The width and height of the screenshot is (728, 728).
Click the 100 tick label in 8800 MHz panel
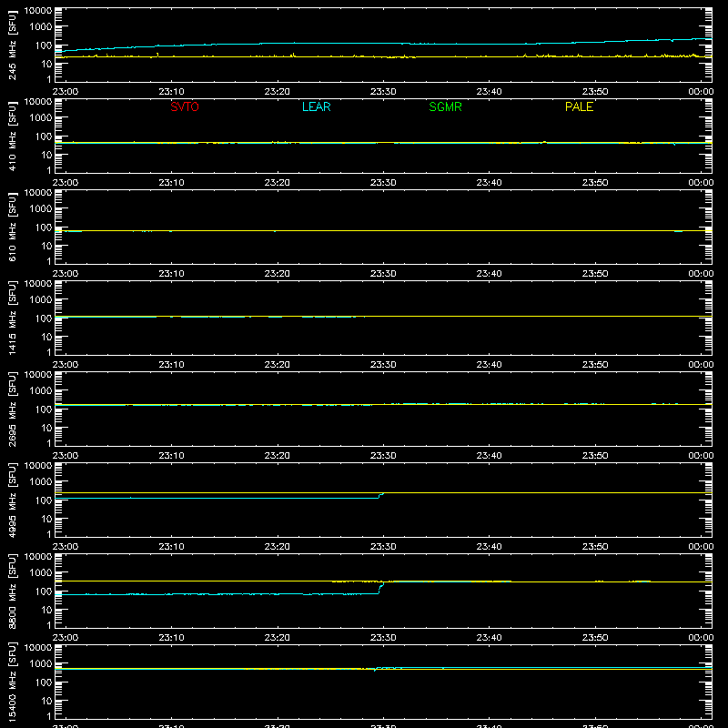tap(44, 591)
